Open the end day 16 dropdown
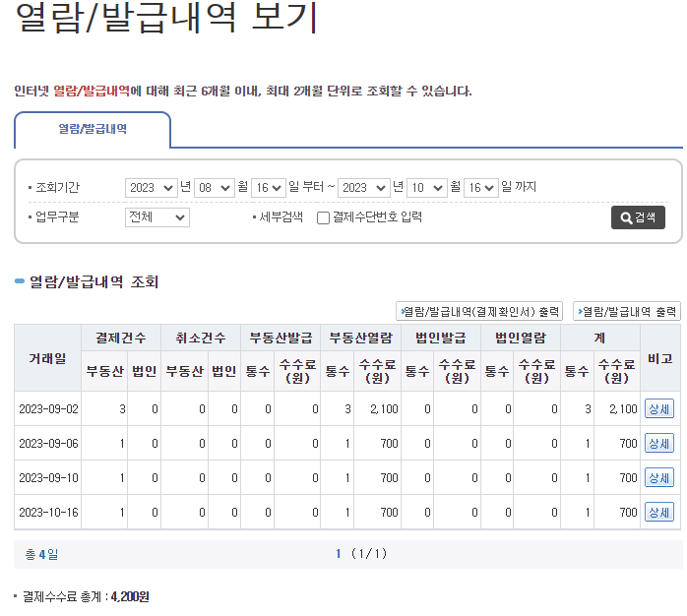Image resolution: width=687 pixels, height=616 pixels. 480,188
